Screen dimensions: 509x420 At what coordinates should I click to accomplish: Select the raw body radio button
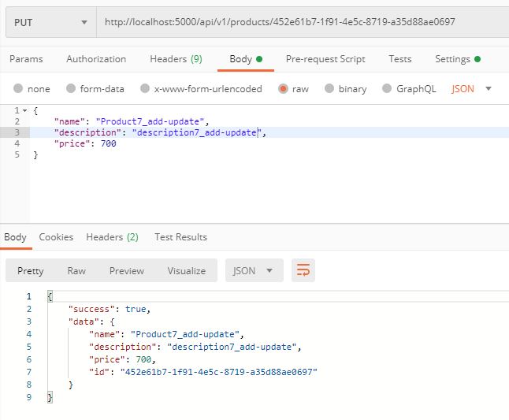click(283, 88)
